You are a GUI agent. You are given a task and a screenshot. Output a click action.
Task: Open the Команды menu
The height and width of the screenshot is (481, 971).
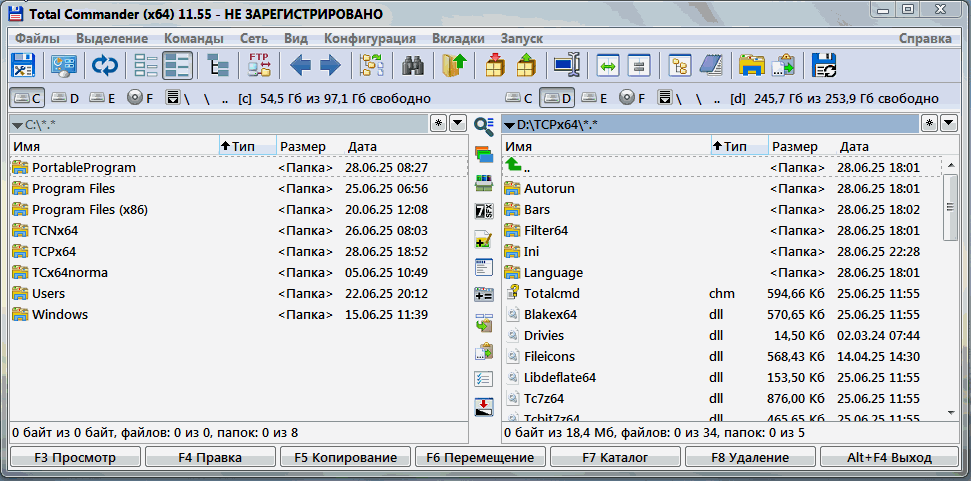194,38
